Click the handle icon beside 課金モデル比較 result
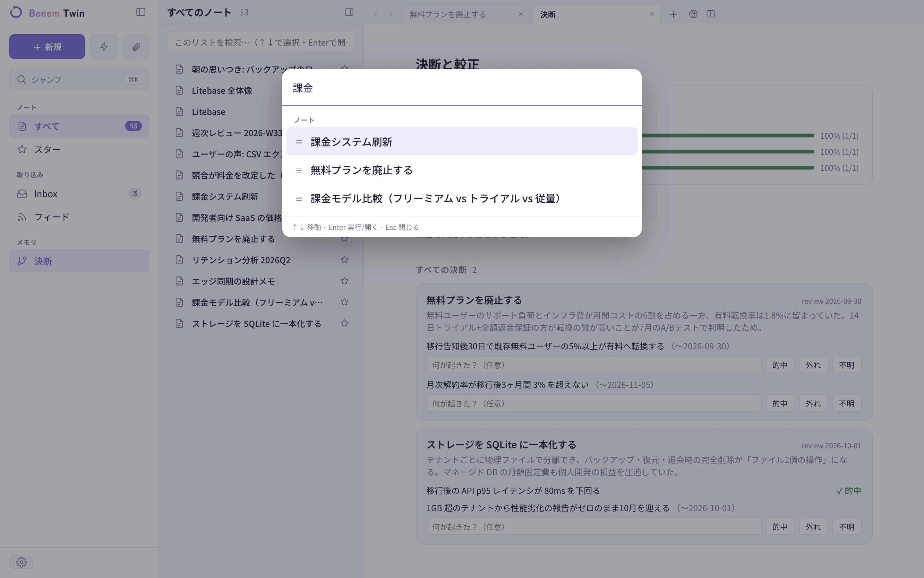The image size is (924, 578). pos(299,199)
